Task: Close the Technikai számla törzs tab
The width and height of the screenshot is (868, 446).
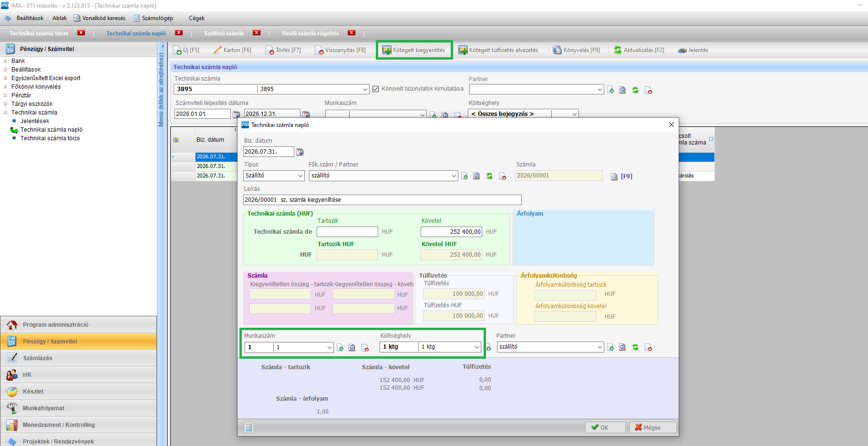Action: (81, 33)
